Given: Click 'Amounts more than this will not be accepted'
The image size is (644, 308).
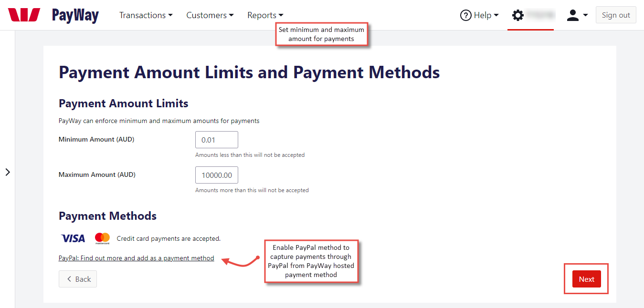Looking at the screenshot, I should click(x=252, y=190).
